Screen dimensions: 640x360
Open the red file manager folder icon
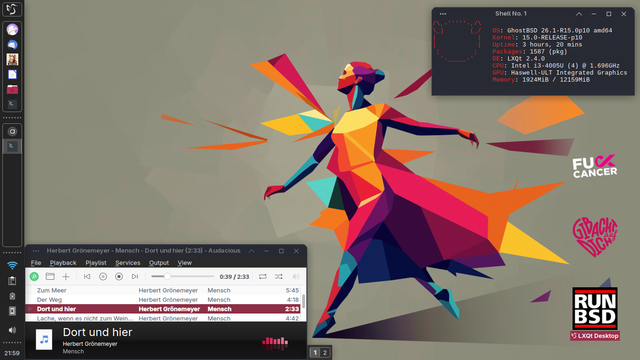(12, 89)
